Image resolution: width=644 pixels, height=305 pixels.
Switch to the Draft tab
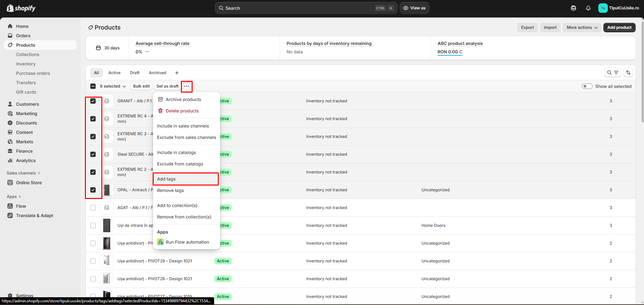[x=135, y=73]
